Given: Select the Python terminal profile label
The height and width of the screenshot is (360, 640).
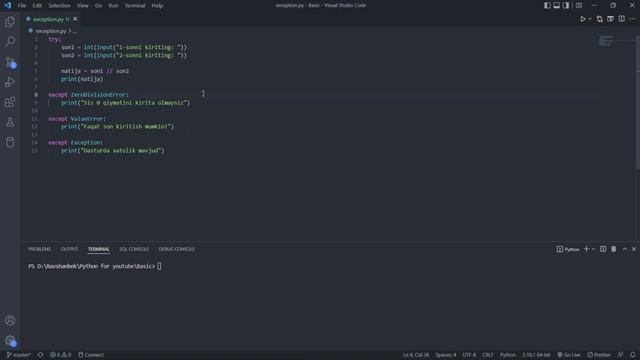Looking at the screenshot, I should (x=568, y=249).
